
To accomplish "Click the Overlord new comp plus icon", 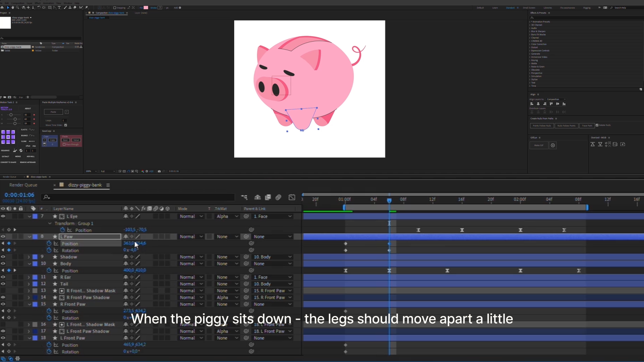I will click(x=623, y=144).
